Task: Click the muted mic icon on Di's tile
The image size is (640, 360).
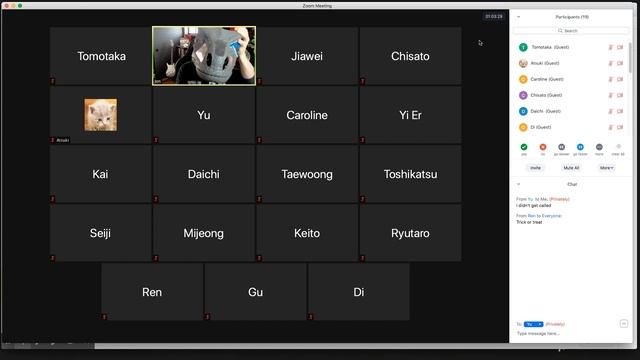Action: pos(311,317)
